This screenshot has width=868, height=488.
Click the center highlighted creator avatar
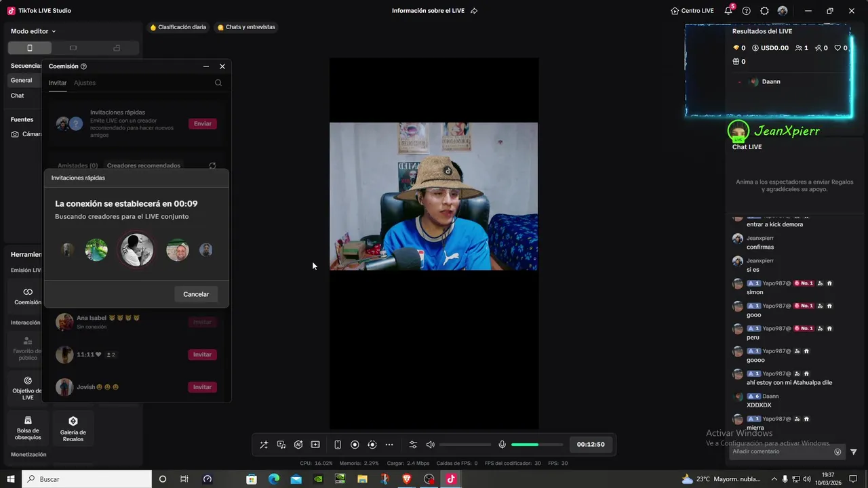click(137, 250)
